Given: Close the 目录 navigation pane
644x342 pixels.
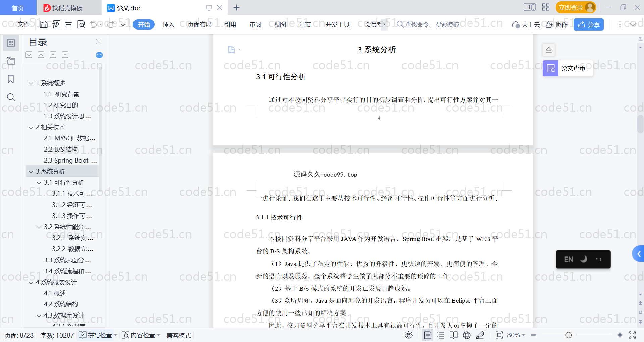Looking at the screenshot, I should pos(98,42).
